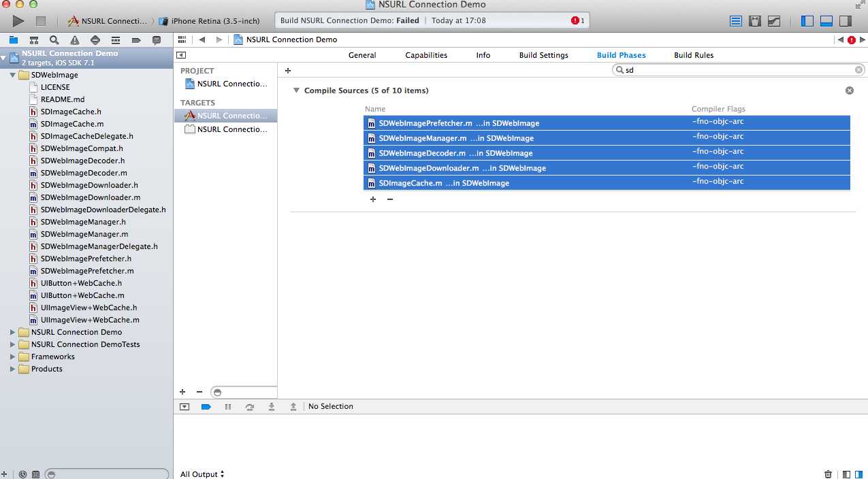The height and width of the screenshot is (479, 868).
Task: Click compiler flags of SDImageCache.m row
Action: click(718, 182)
